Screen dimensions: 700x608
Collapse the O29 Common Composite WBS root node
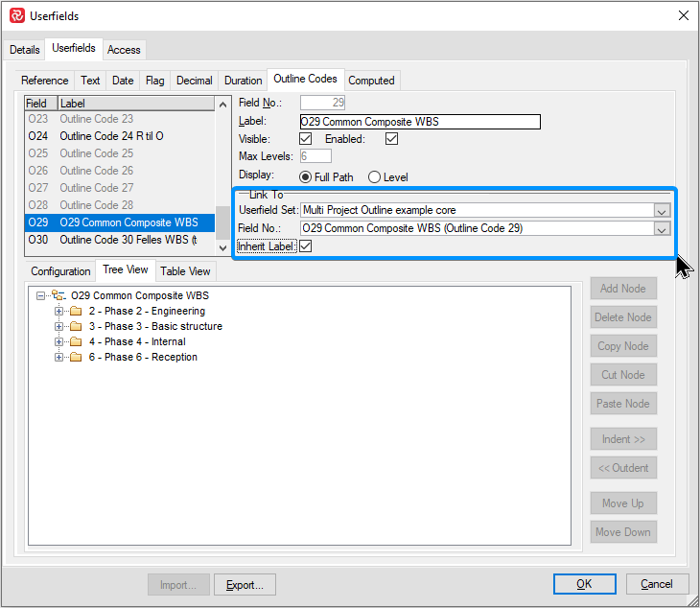(41, 296)
